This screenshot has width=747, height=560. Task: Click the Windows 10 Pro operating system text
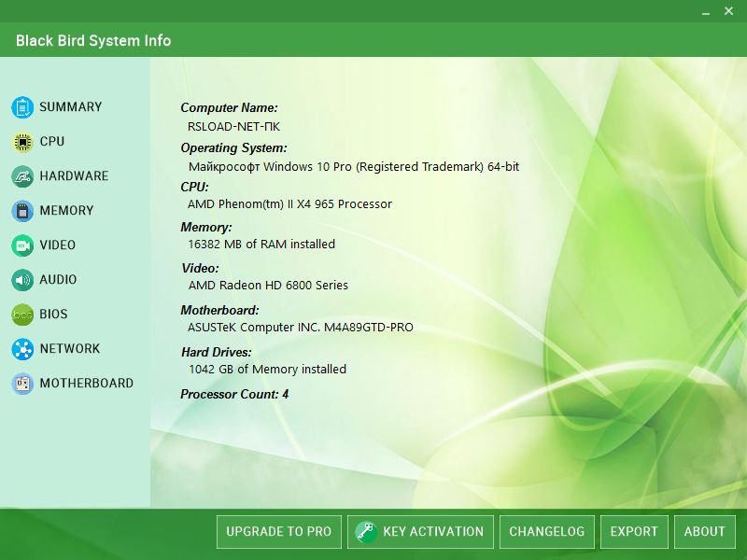pyautogui.click(x=354, y=167)
